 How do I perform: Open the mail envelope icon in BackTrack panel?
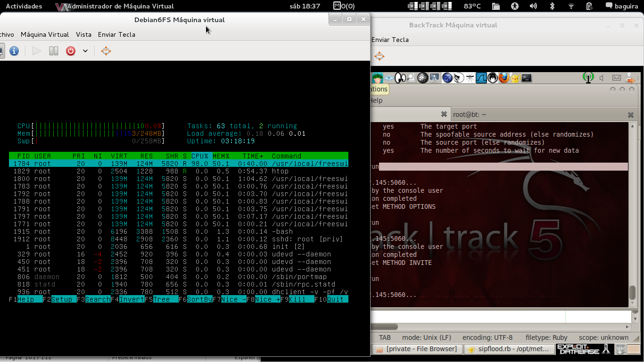click(616, 78)
